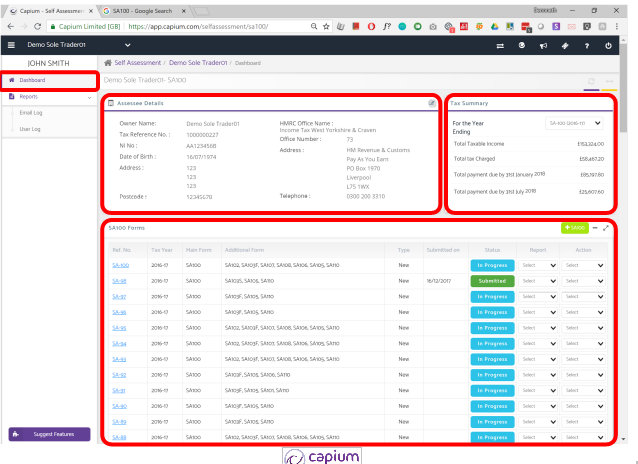Image resolution: width=638 pixels, height=464 pixels.
Task: Open Report select for SA-100 row
Action: coord(538,265)
